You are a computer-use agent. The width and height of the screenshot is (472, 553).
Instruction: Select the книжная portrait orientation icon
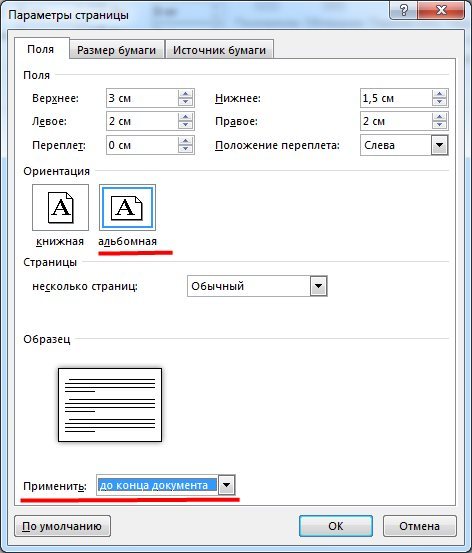pos(60,207)
